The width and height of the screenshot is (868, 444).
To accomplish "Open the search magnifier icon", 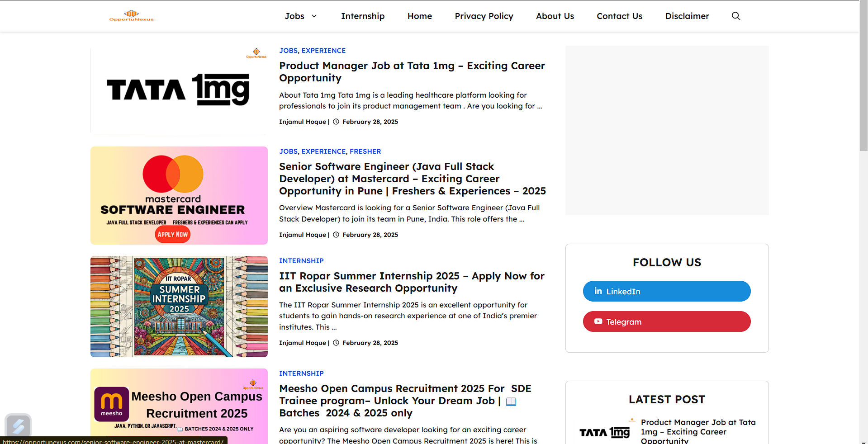I will click(x=736, y=16).
